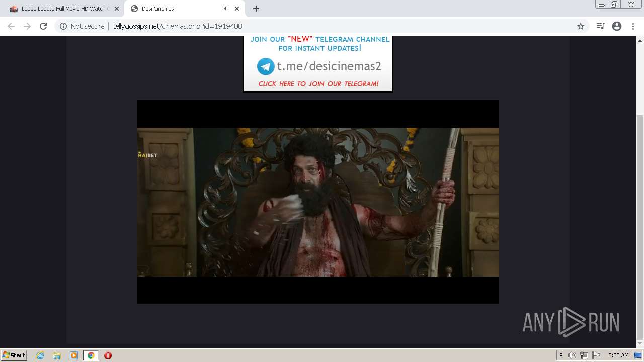Image resolution: width=644 pixels, height=362 pixels.
Task: Click the show desktop monitor icon
Action: (638, 355)
